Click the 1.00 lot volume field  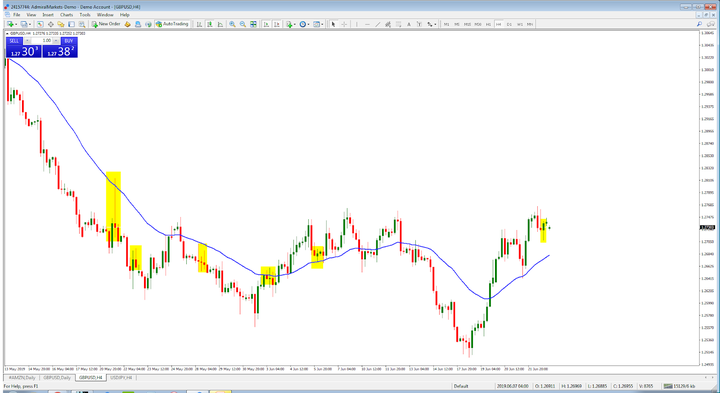point(42,41)
